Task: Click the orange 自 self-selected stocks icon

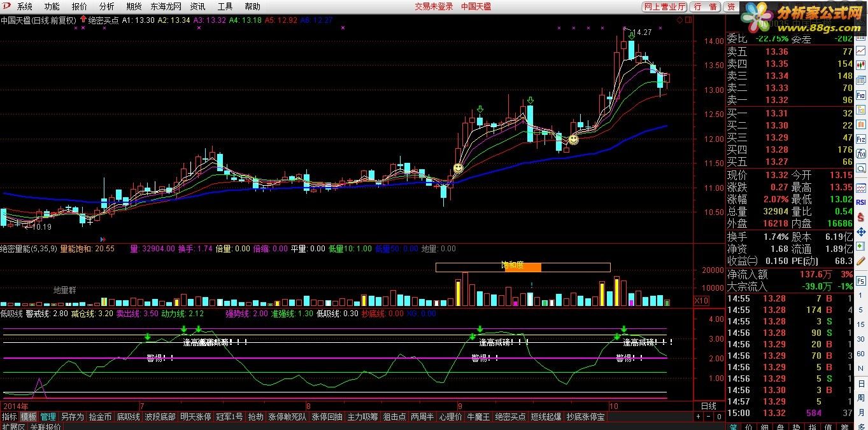Action: click(861, 124)
